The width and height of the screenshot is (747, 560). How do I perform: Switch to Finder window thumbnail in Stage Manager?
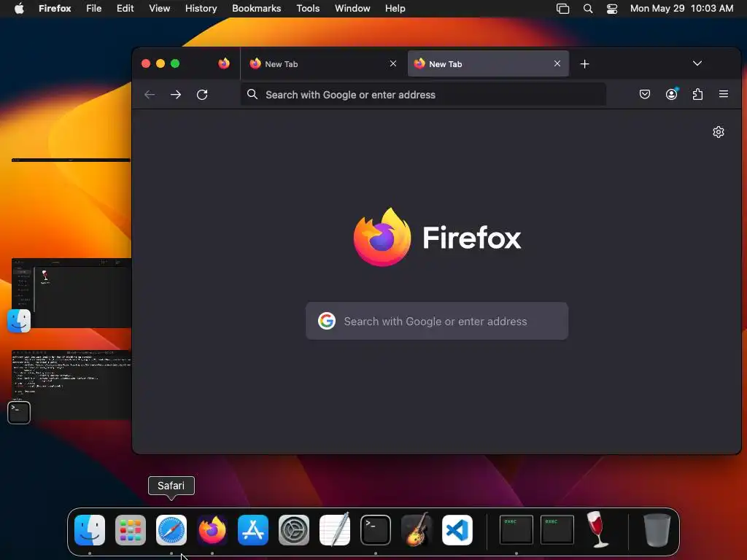(71, 293)
